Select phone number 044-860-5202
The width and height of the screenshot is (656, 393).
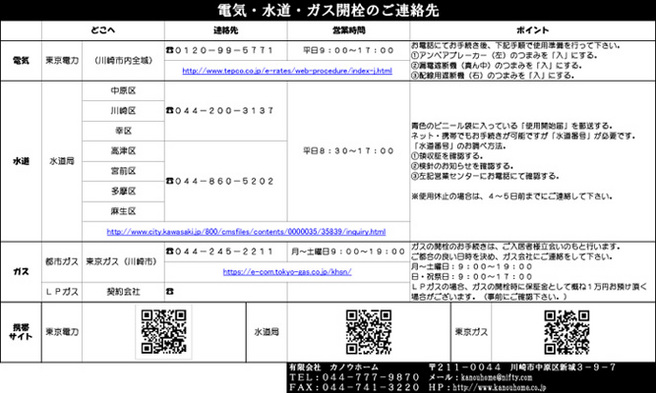tap(224, 181)
